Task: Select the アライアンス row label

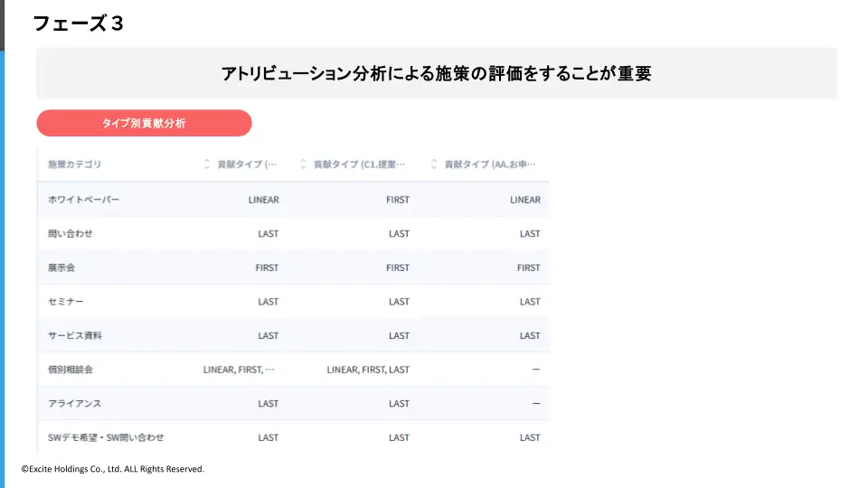Action: click(75, 403)
